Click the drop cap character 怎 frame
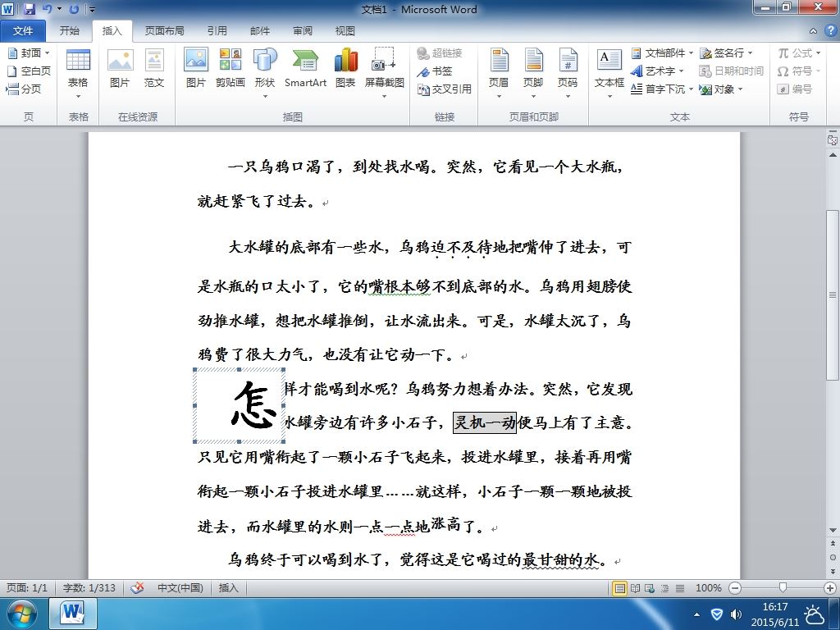 click(239, 405)
